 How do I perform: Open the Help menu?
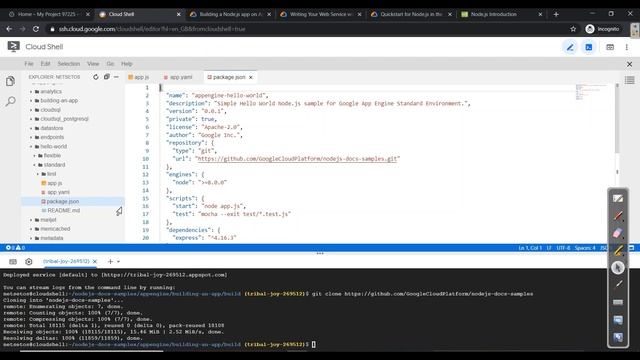tap(127, 64)
